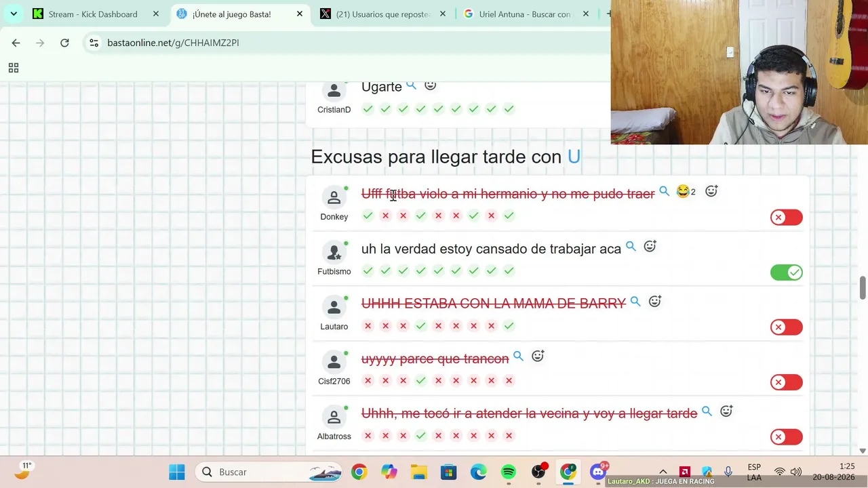
Task: Open the Microsoft Store from the taskbar
Action: pyautogui.click(x=449, y=472)
